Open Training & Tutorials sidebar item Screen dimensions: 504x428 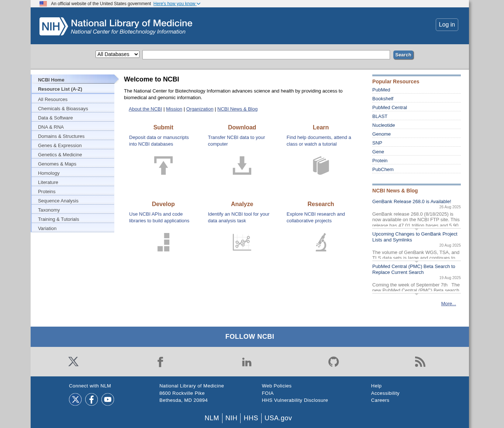[x=73, y=219]
